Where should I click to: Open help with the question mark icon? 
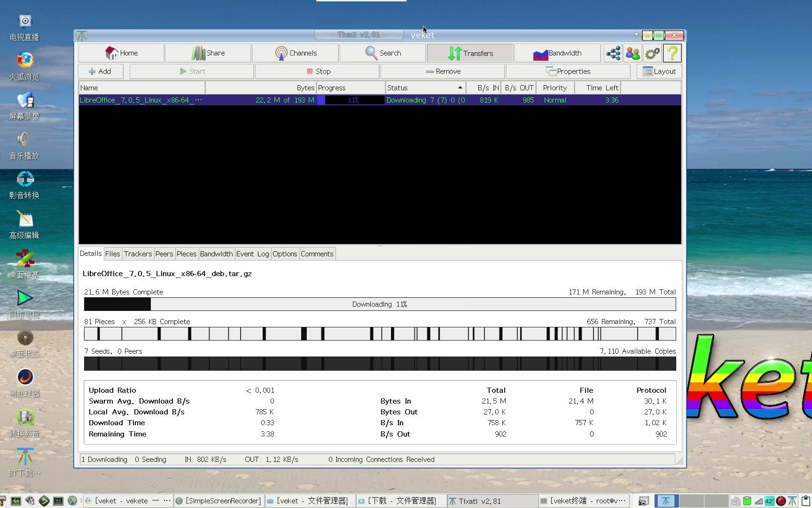tap(672, 53)
